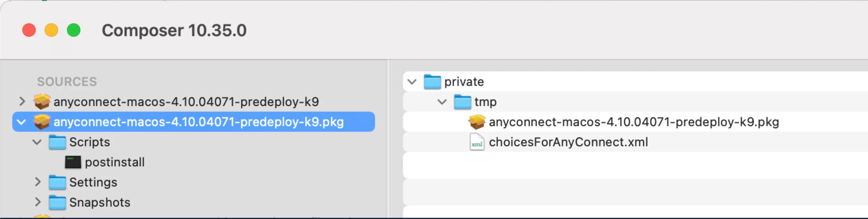The height and width of the screenshot is (219, 868).
Task: Select the postinstall script label
Action: pyautogui.click(x=115, y=162)
